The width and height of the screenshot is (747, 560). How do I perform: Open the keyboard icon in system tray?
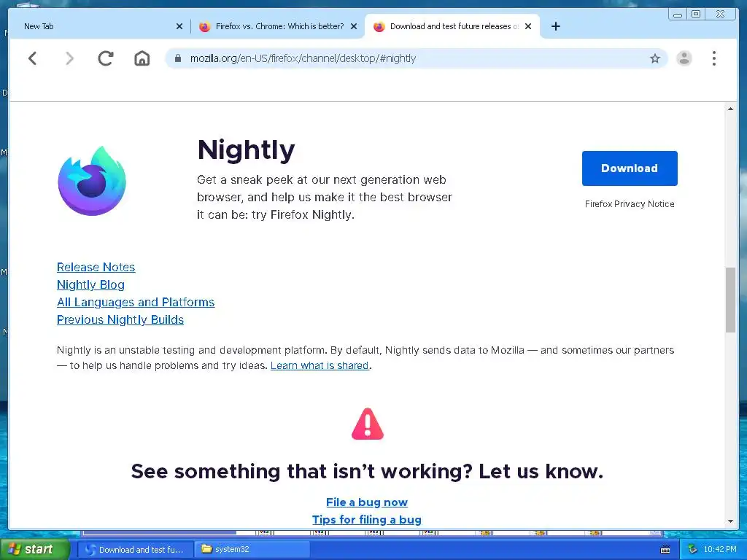(x=665, y=550)
